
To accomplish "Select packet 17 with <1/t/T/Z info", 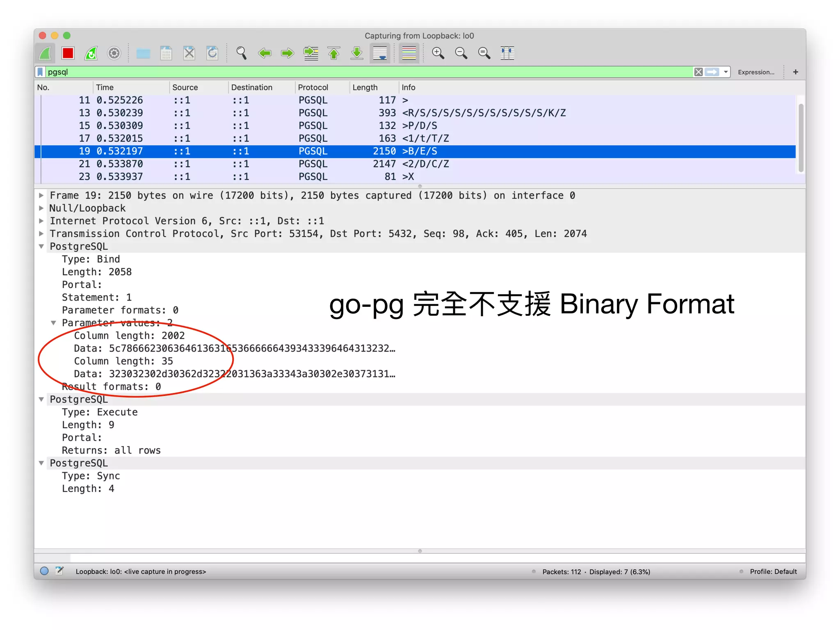I will pos(415,139).
